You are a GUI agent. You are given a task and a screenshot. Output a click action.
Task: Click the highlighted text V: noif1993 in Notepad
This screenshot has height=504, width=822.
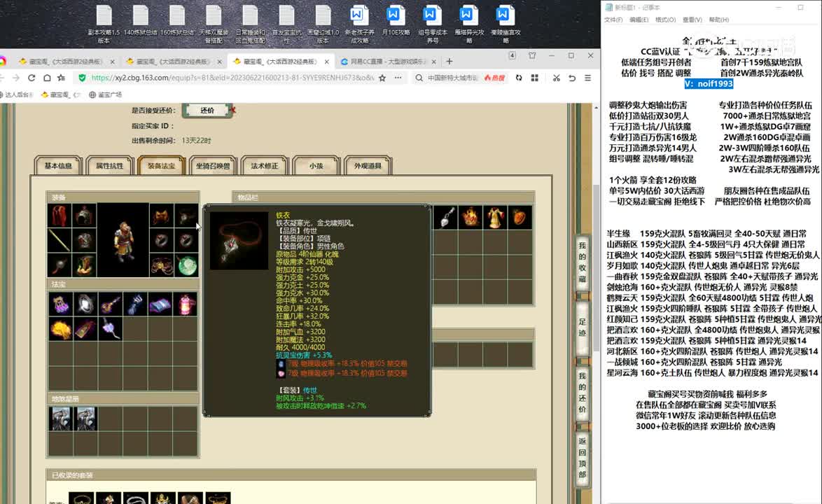709,84
